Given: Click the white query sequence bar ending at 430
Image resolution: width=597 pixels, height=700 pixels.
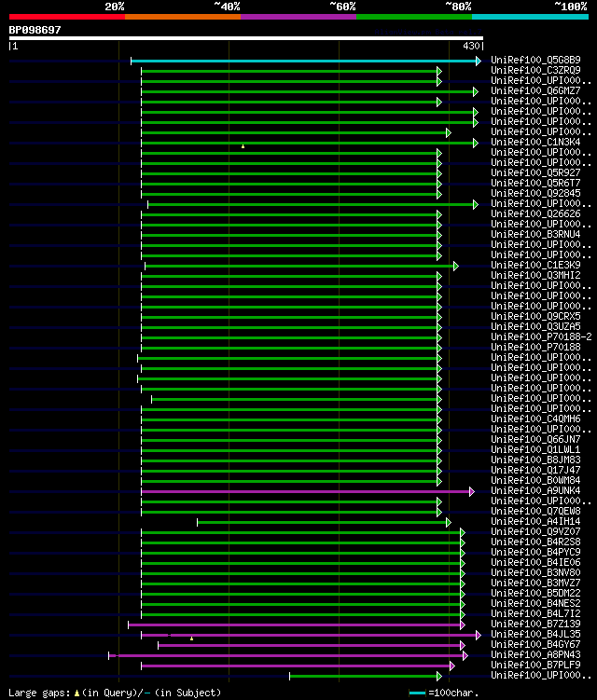Looking at the screenshot, I should click(245, 38).
